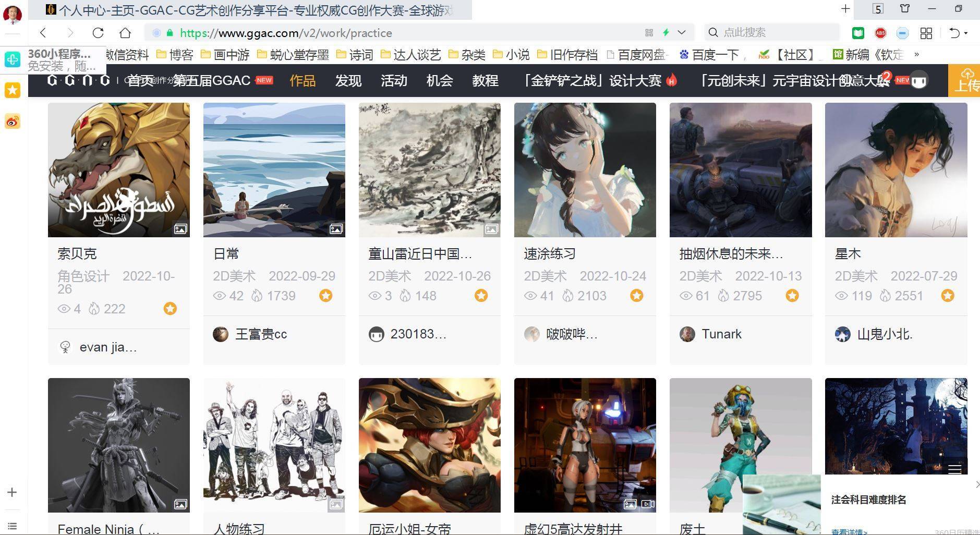Screen dimensions: 980x535
Task: Click the GGAC site logo
Action: tap(78, 80)
